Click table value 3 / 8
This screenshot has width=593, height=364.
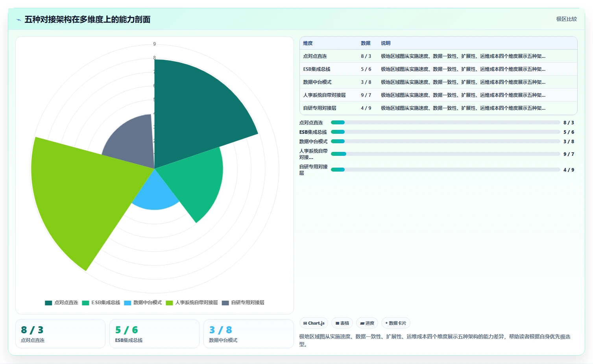click(366, 82)
